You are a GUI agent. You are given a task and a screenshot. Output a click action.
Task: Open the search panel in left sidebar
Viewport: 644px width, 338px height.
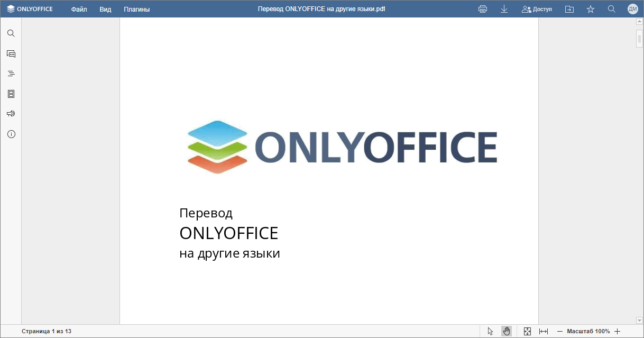pos(11,33)
